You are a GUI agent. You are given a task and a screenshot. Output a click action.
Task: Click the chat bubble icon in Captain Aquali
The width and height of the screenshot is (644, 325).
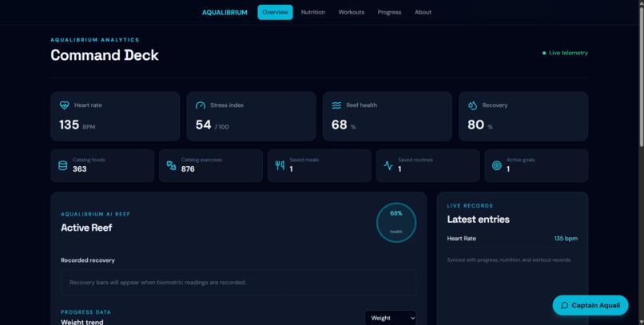tap(564, 305)
